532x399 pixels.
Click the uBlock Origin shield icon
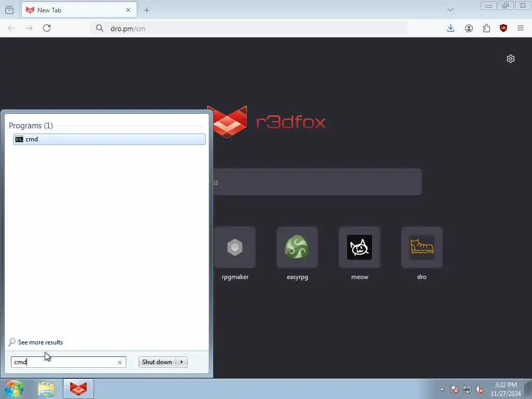[503, 28]
